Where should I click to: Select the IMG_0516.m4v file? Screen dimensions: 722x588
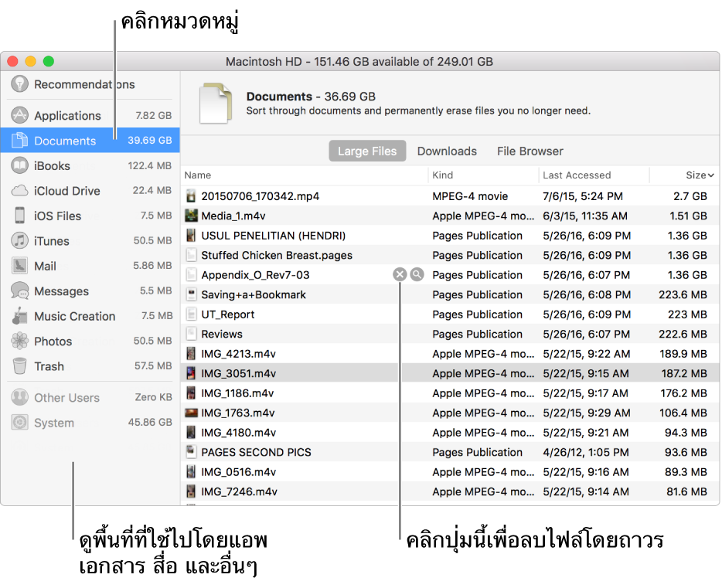point(239,472)
